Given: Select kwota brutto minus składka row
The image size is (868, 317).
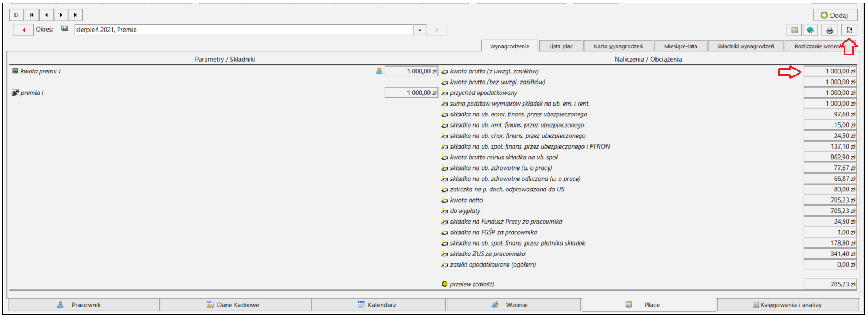Looking at the screenshot, I should pyautogui.click(x=505, y=157).
